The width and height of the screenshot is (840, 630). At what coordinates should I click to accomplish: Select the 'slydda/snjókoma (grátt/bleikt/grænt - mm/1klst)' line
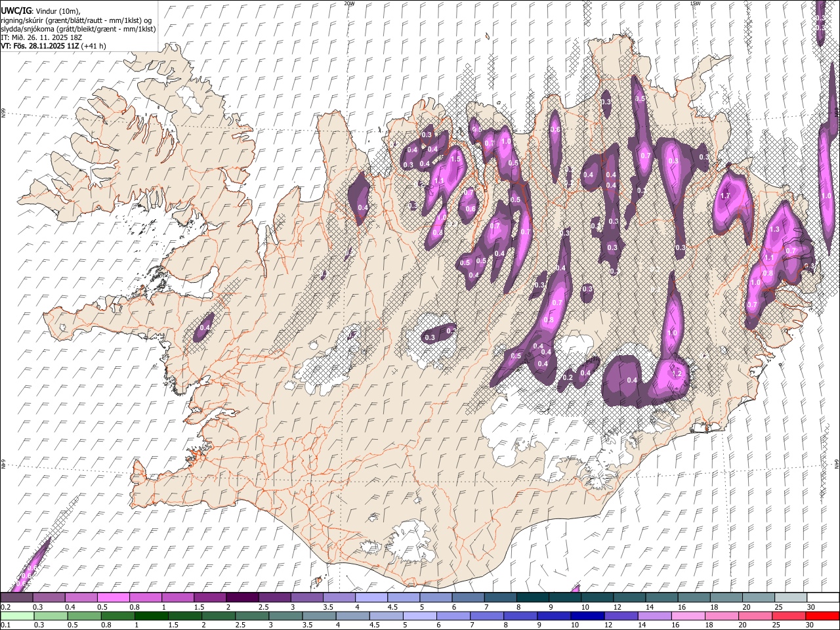79,29
